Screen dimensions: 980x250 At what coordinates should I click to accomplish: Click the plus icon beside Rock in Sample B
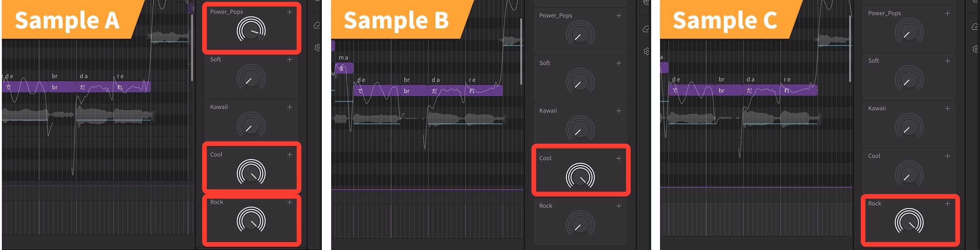(x=619, y=206)
